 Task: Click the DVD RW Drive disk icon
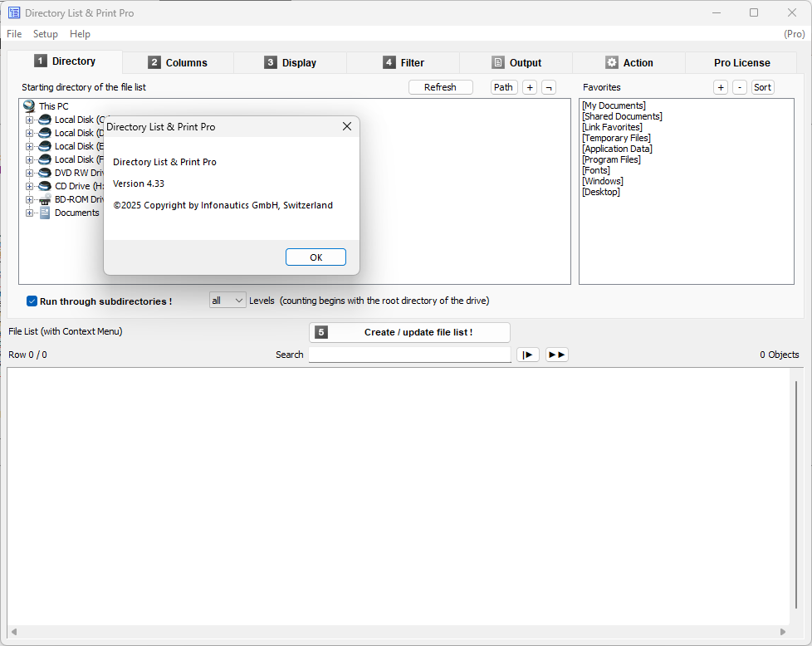pos(45,173)
